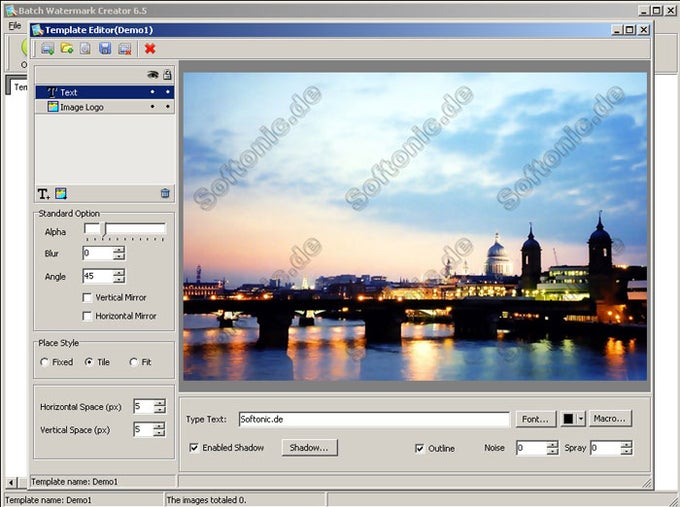Image resolution: width=680 pixels, height=507 pixels.
Task: Click the Alpha slider thumb
Action: coord(103,229)
